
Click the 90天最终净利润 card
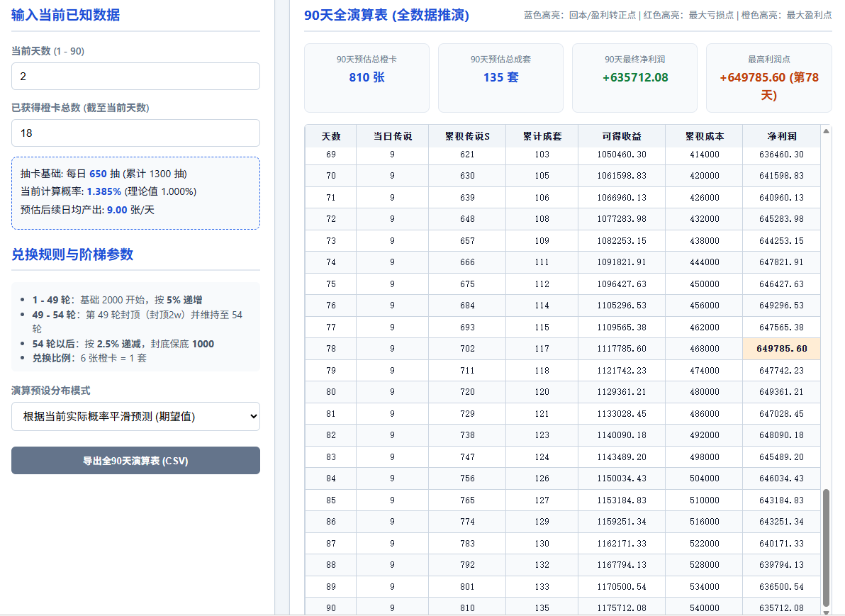click(635, 78)
